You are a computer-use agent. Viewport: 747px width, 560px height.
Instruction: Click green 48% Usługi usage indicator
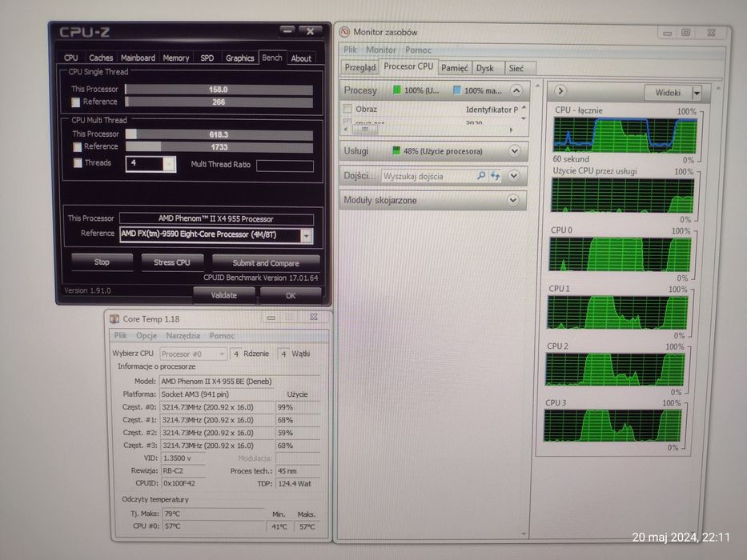point(396,151)
